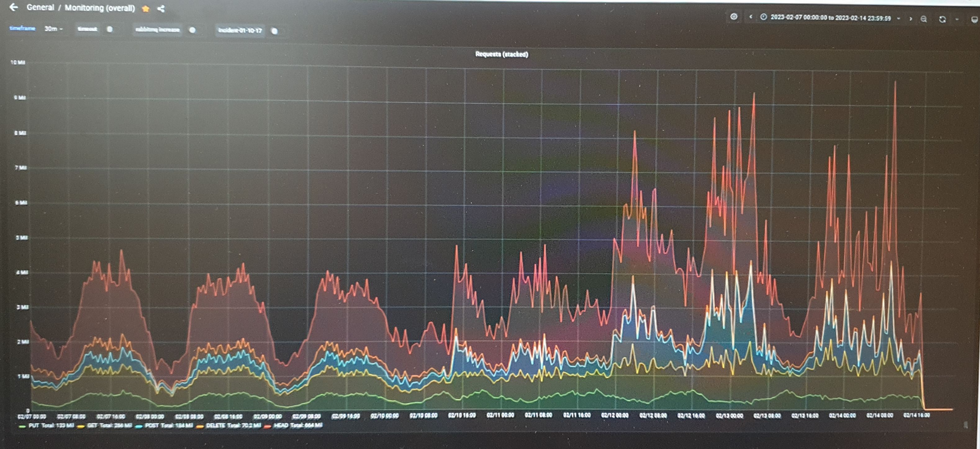
Task: Click the Requests (stacked) panel title
Action: pos(501,54)
